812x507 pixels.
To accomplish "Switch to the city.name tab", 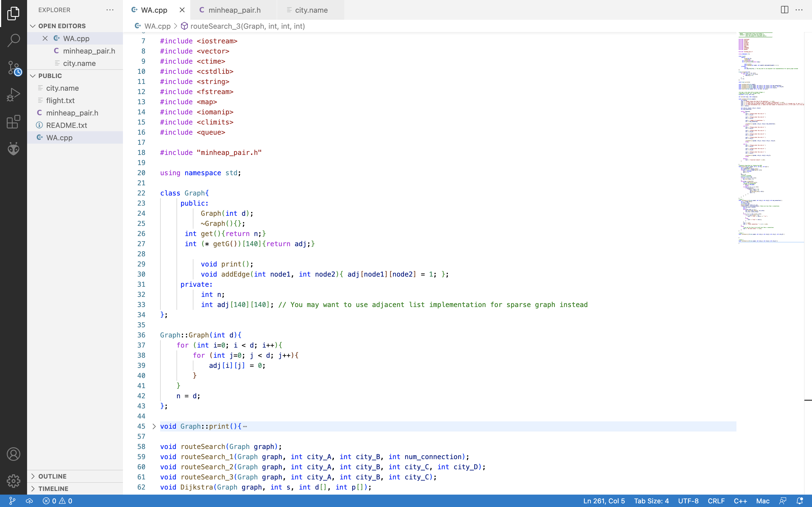I will (x=311, y=10).
